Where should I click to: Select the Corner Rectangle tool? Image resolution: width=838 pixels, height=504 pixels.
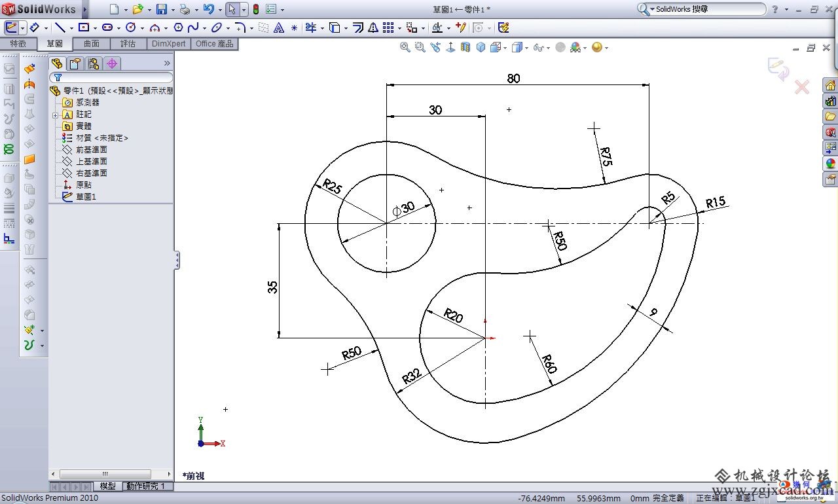click(x=84, y=27)
